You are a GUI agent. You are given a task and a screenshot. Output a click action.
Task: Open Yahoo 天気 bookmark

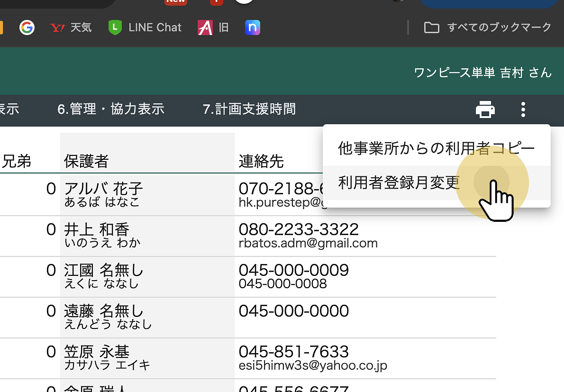click(x=71, y=27)
